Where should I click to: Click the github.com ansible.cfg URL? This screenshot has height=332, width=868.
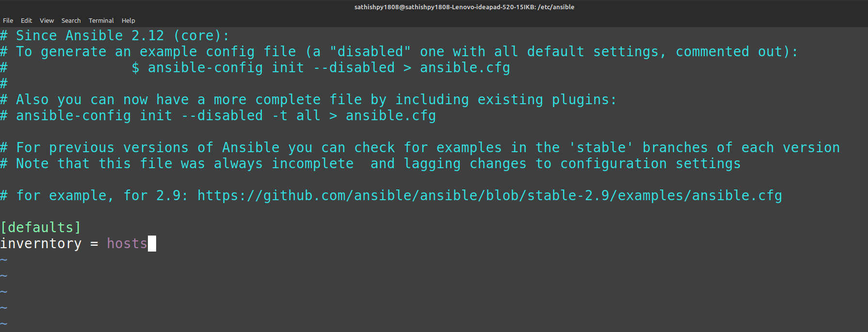pyautogui.click(x=489, y=195)
